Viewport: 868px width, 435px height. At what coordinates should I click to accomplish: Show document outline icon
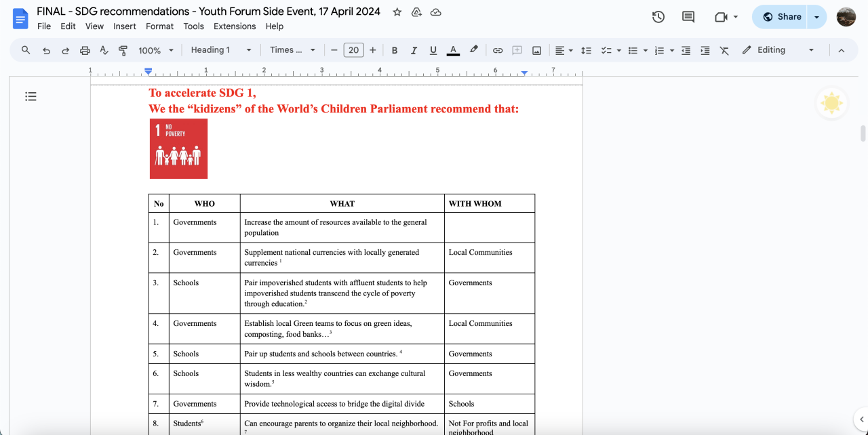31,96
